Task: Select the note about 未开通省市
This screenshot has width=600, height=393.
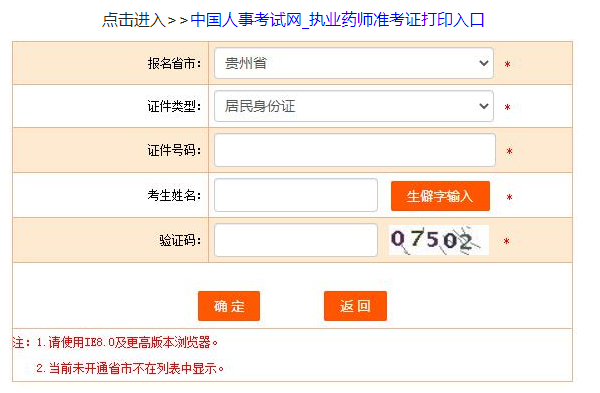Action: point(130,369)
